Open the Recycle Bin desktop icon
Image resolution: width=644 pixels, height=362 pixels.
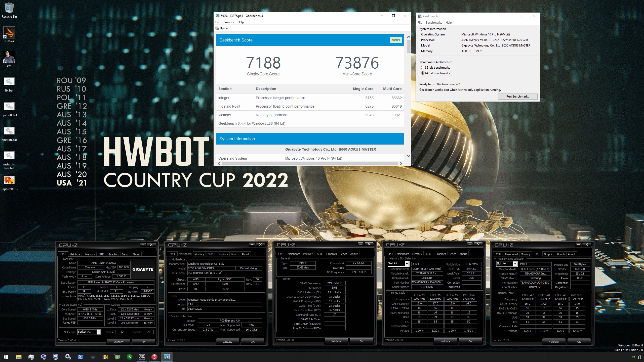9,11
